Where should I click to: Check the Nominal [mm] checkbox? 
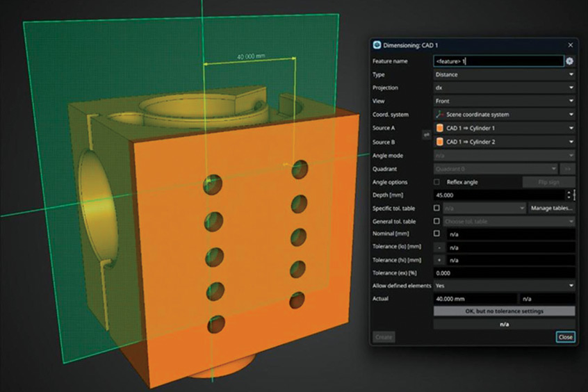tap(436, 234)
